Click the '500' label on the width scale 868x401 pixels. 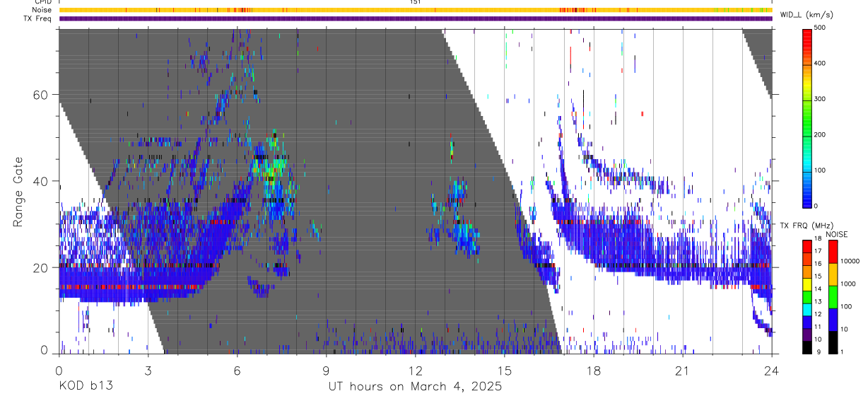[x=820, y=28]
